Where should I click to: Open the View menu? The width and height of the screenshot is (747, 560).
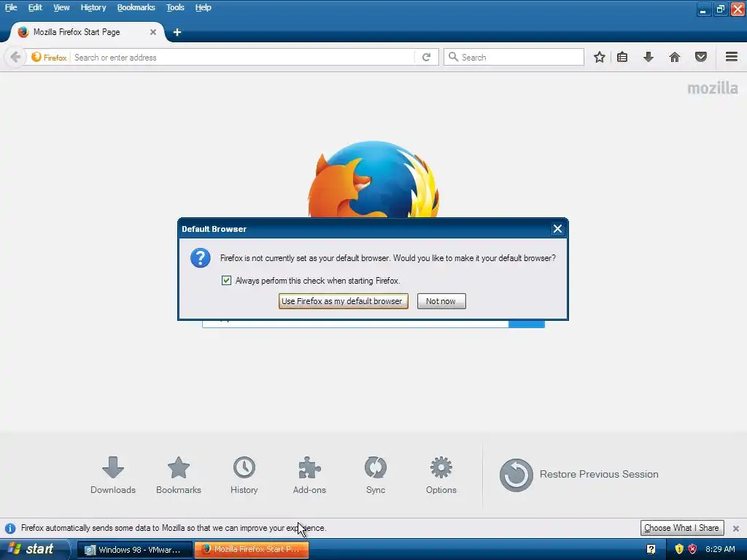tap(61, 7)
